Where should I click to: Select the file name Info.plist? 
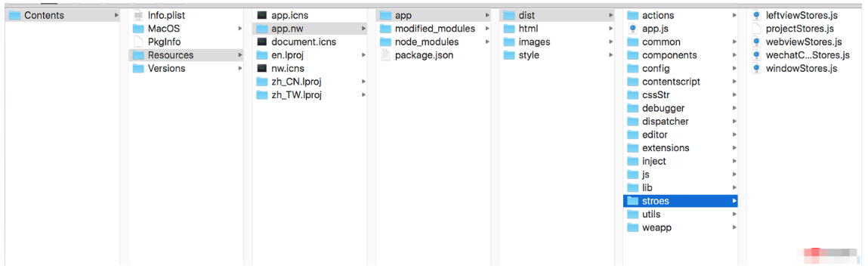point(166,16)
